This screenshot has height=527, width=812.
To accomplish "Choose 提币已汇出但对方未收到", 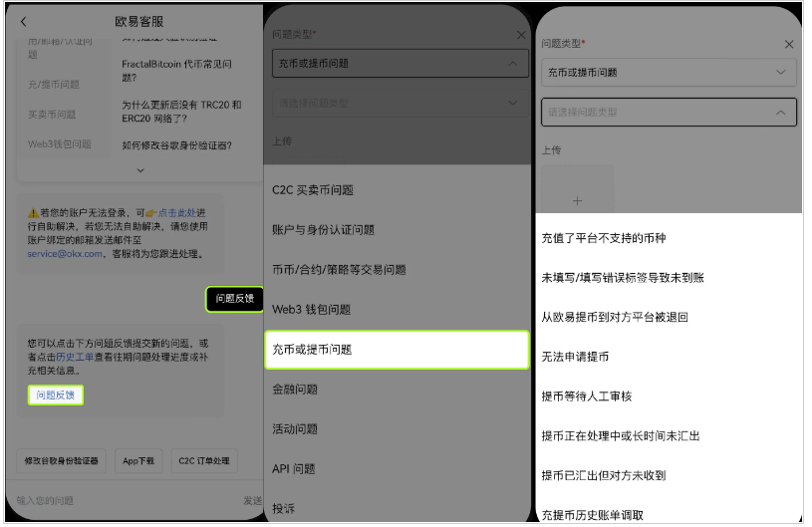I will click(604, 475).
